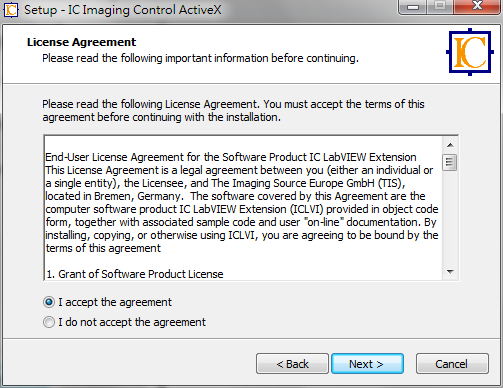Click the 'End-User License Agreement' first line

tap(231, 157)
